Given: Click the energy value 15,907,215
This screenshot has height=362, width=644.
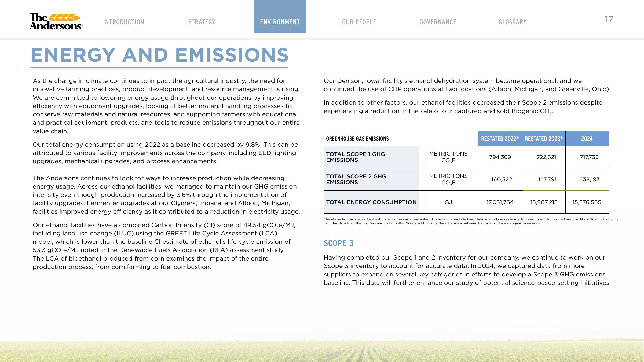Looking at the screenshot, I should point(544,202).
